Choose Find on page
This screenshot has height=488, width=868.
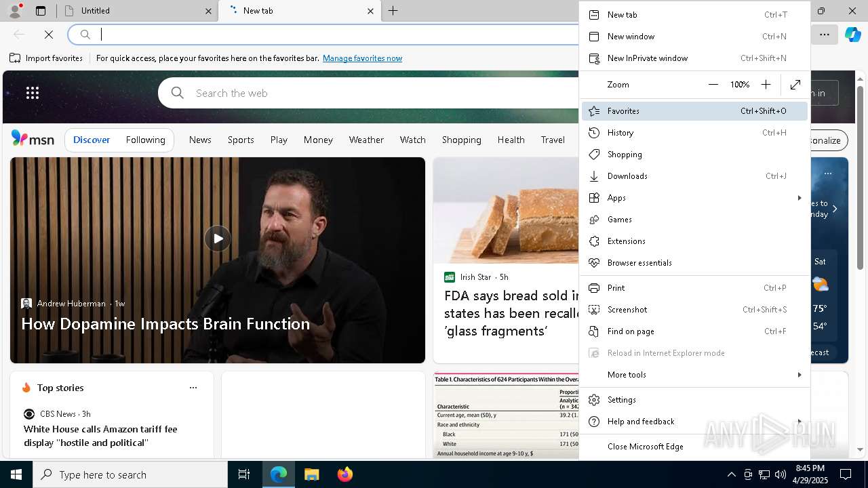(694, 331)
